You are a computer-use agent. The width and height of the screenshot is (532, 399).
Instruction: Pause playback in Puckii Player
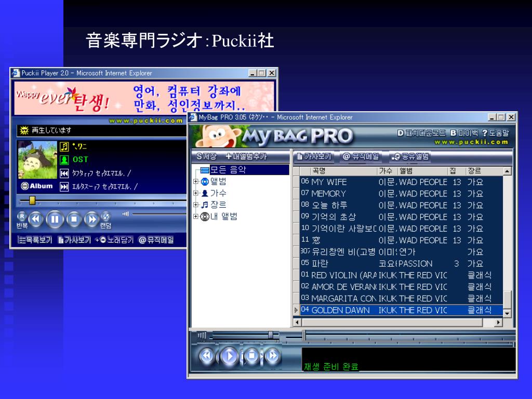click(x=55, y=219)
